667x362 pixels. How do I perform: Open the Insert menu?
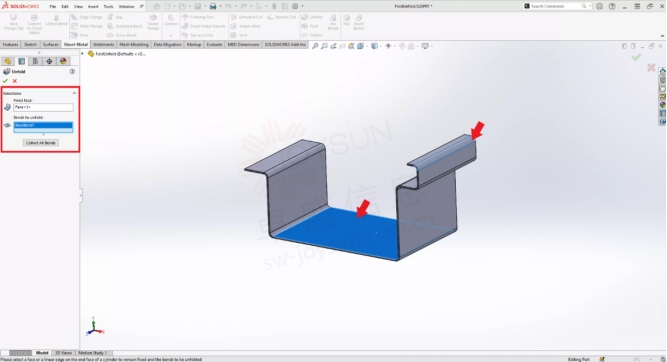pyautogui.click(x=93, y=6)
